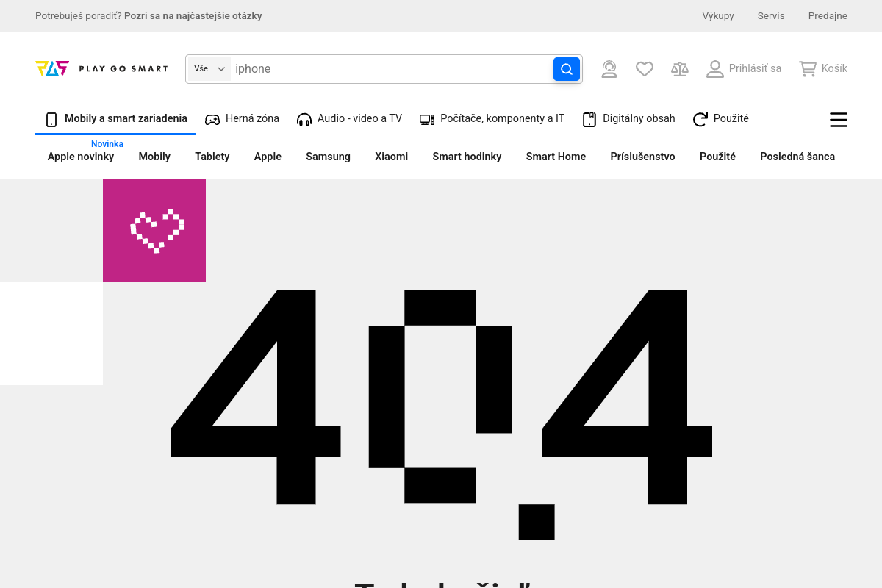
Task: Click the computer icon beside Počítače, komponenty a IT
Action: [427, 120]
